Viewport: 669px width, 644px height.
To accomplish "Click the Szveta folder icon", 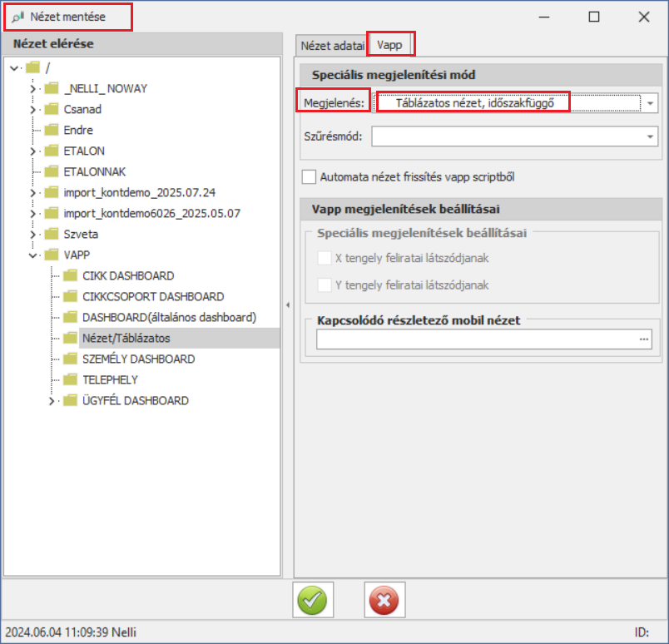I will click(x=52, y=234).
